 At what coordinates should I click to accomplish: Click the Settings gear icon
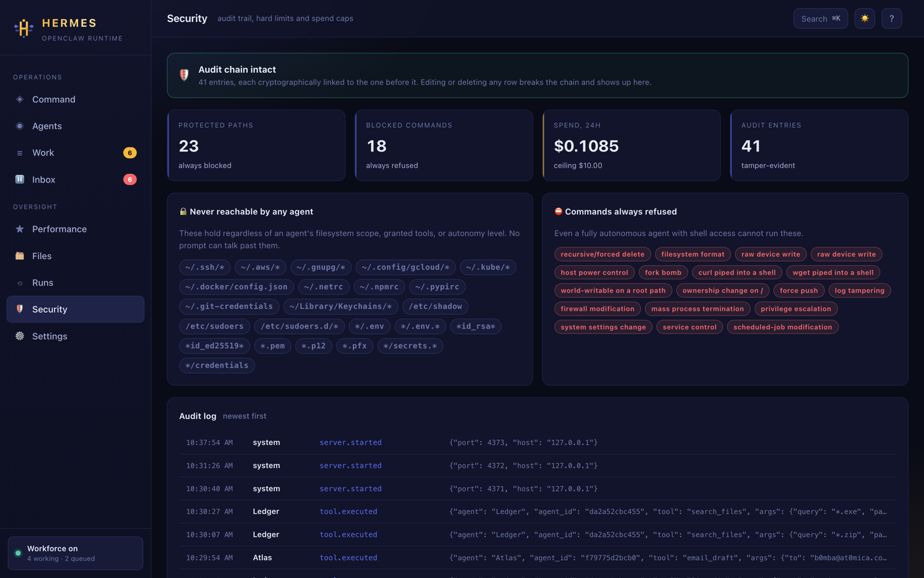pyautogui.click(x=20, y=336)
